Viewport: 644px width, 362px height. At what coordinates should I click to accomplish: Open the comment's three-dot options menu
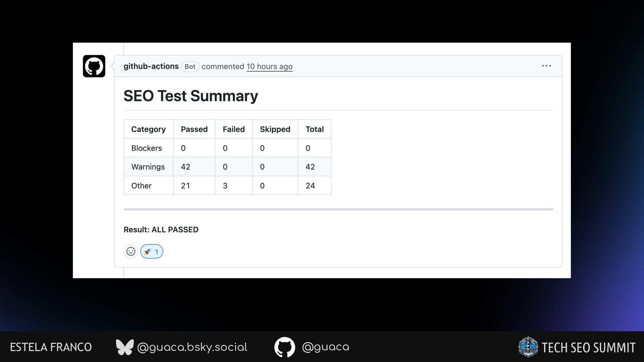[x=546, y=66]
